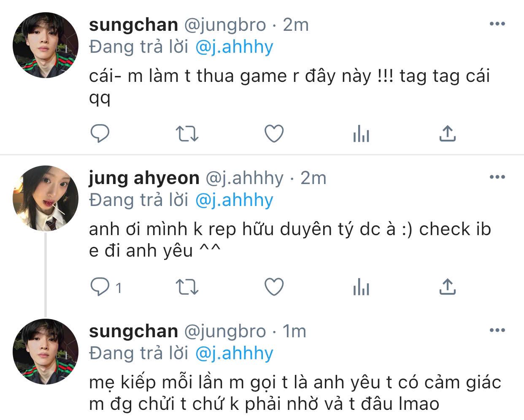The height and width of the screenshot is (420, 524).
Task: Open the @j.ahhhy mention in jung ahyeon's reply
Action: point(235,200)
